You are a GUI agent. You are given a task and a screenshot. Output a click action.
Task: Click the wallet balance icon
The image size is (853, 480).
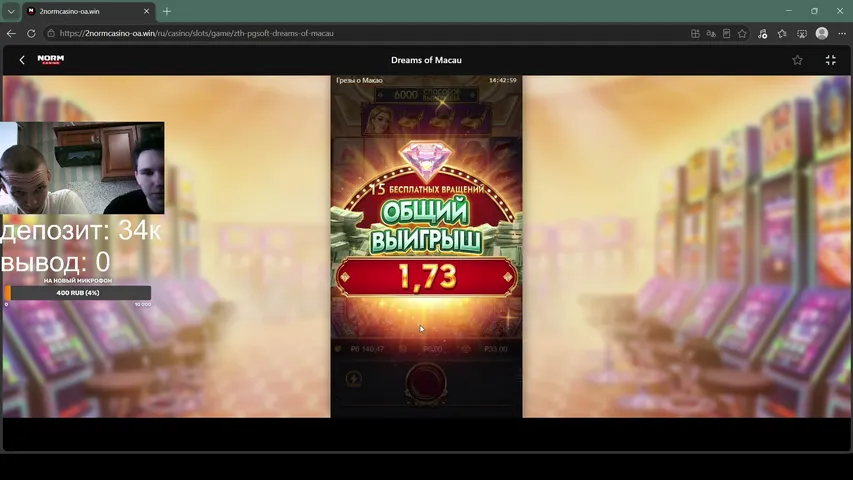coord(338,349)
